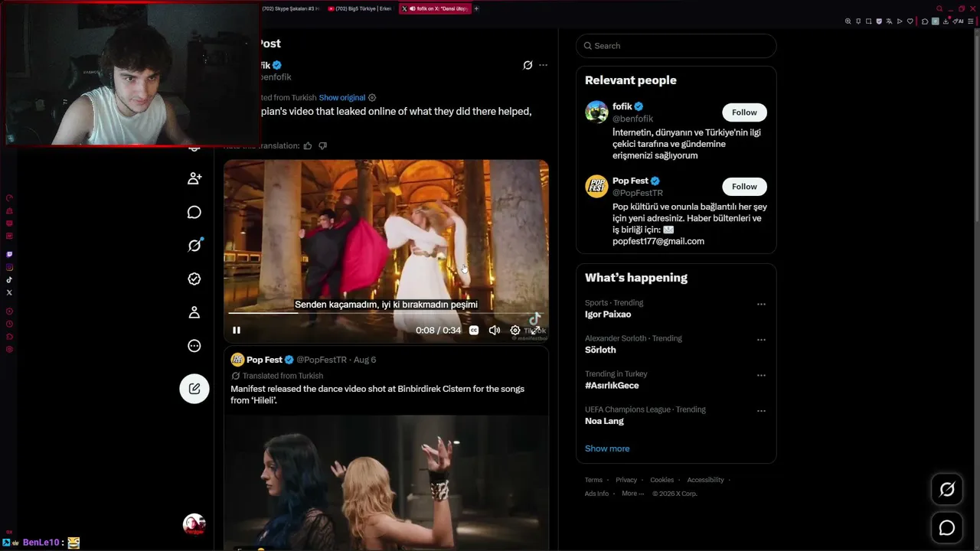Open Grok from the X left sidebar

click(194, 245)
